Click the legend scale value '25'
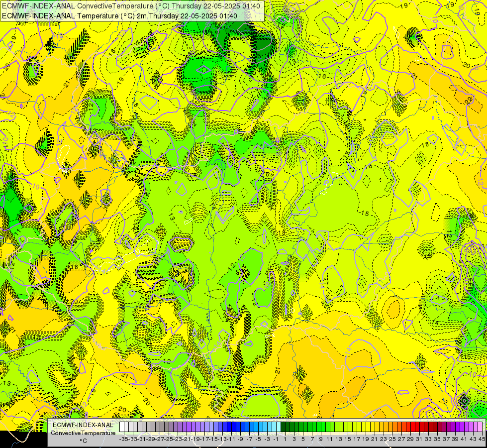487x448 pixels. 392,439
